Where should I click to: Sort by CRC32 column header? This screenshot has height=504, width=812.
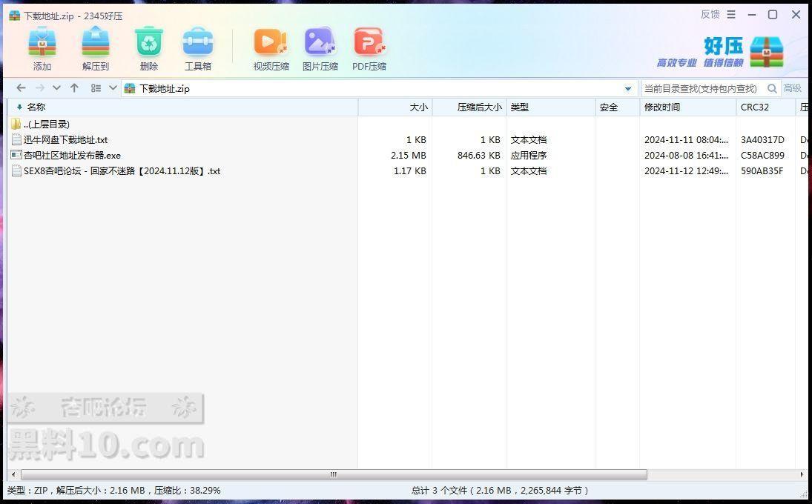tap(766, 107)
